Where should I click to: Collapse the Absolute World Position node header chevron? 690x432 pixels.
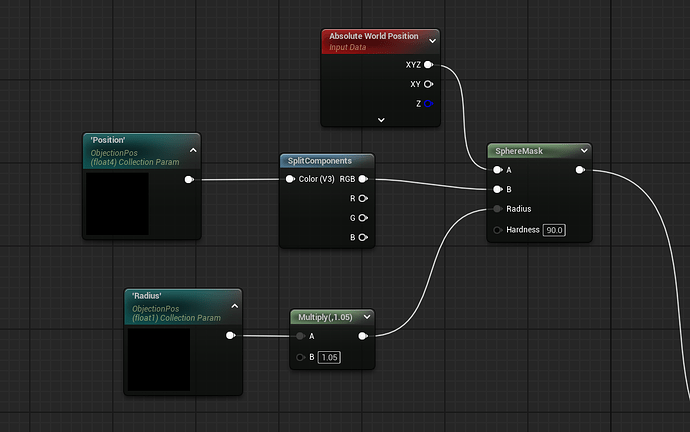tap(432, 40)
